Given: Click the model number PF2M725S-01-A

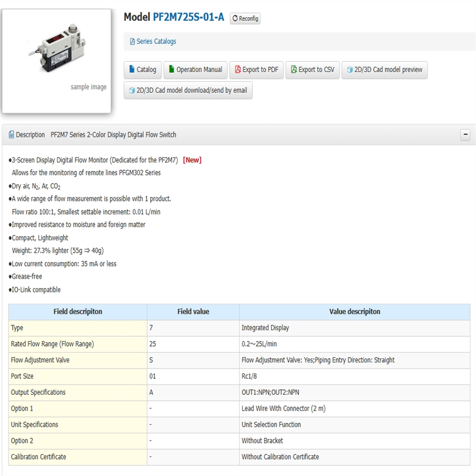Looking at the screenshot, I should (188, 17).
